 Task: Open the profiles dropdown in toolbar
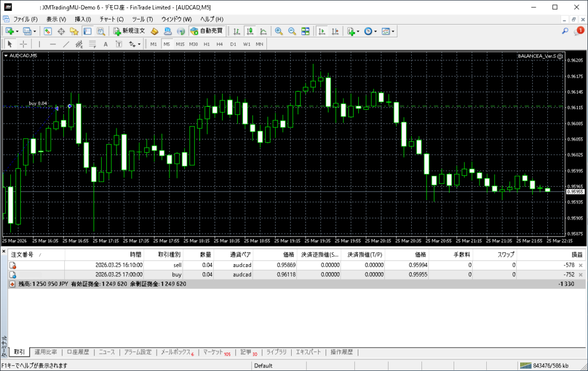[34, 31]
